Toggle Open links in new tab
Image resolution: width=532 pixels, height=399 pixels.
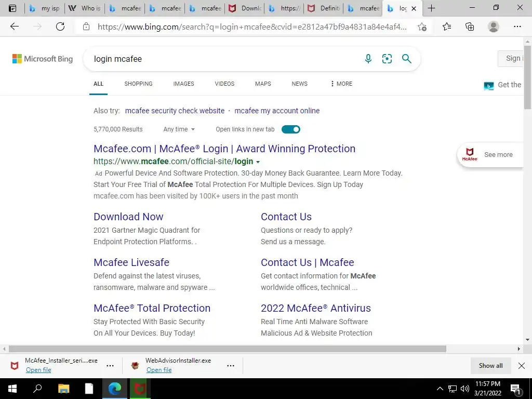[291, 129]
